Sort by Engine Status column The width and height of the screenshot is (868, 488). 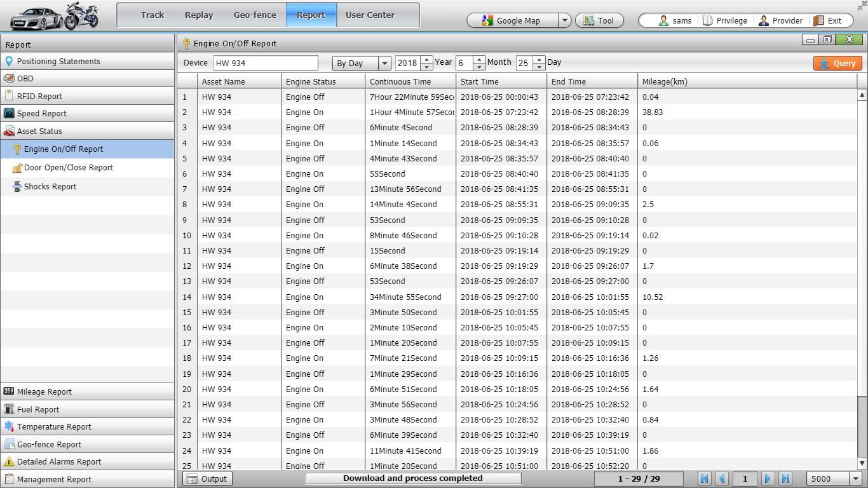(323, 81)
